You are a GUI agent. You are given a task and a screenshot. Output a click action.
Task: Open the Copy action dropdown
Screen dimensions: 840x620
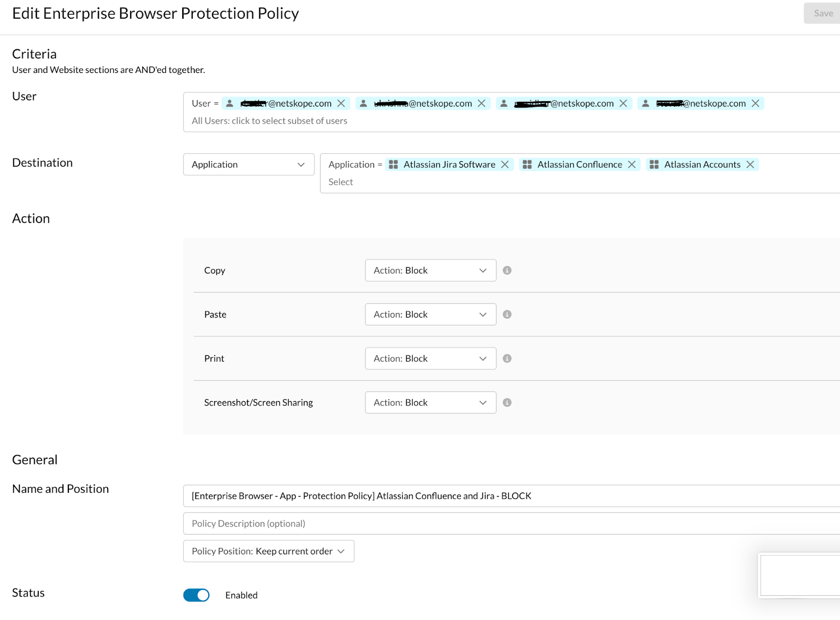(x=430, y=270)
